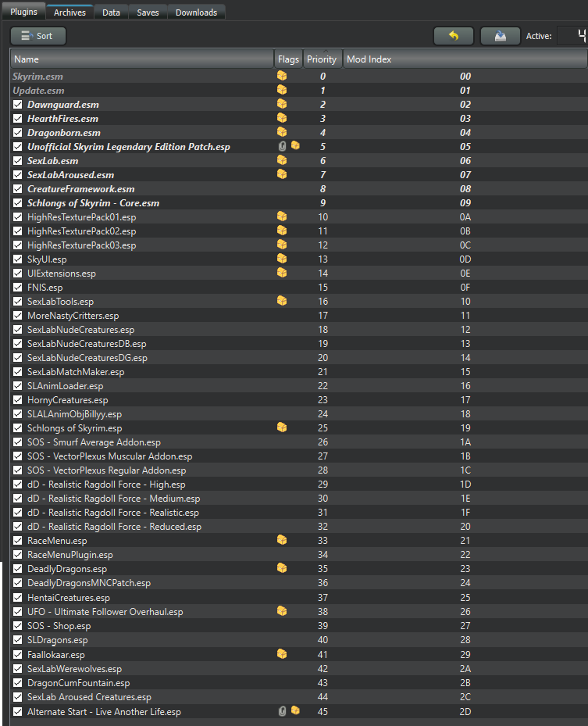Select the SLAnimLoader.esp plugin name
Image resolution: width=588 pixels, height=726 pixels.
coord(66,386)
